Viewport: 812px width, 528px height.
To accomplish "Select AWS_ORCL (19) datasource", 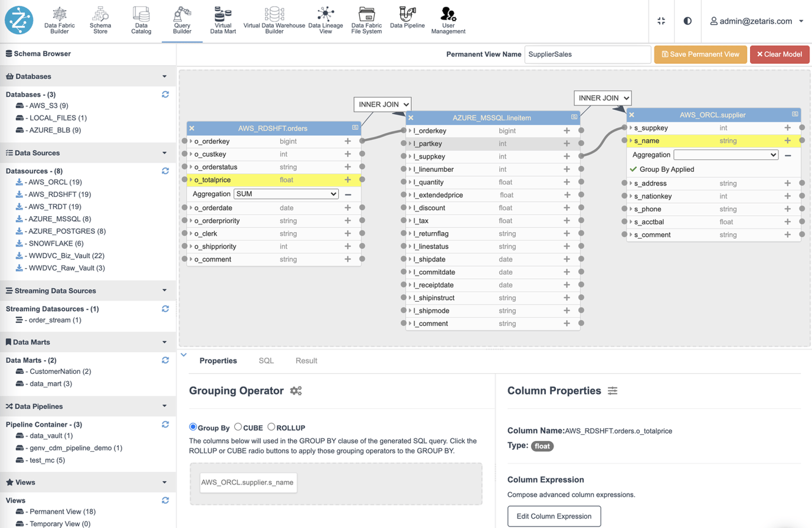I will (55, 182).
